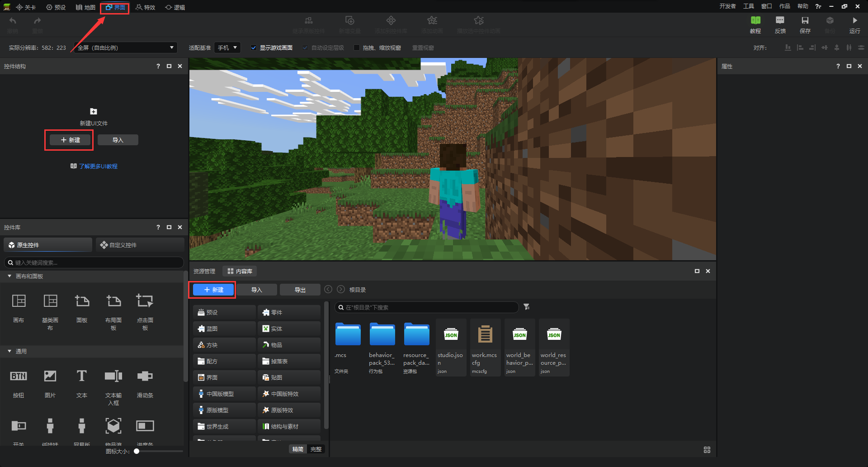Screen dimensions: 868x467
Task: Switch resource list to 完整 mode
Action: [x=316, y=449]
